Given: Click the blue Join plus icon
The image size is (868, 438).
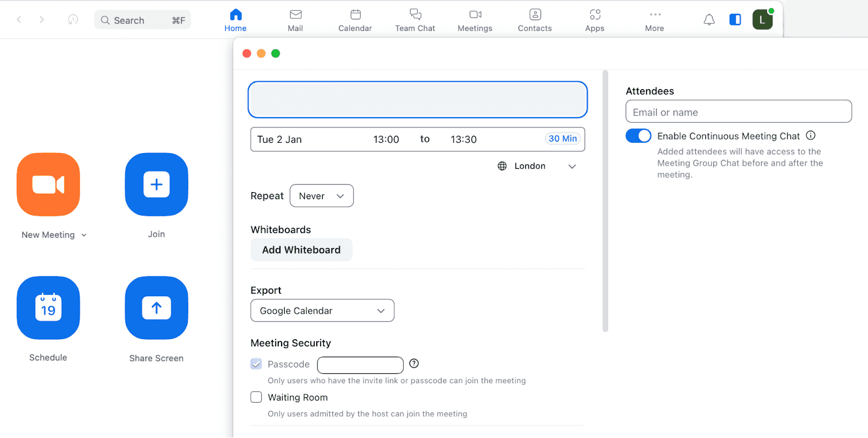Looking at the screenshot, I should (x=156, y=185).
